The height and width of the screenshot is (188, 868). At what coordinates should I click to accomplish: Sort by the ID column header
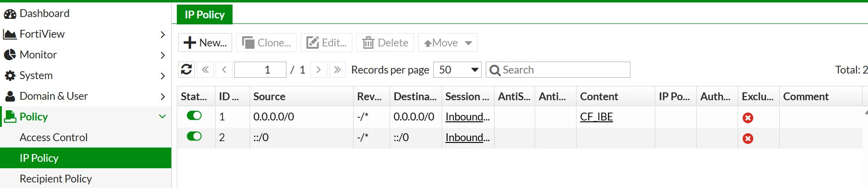pos(232,97)
